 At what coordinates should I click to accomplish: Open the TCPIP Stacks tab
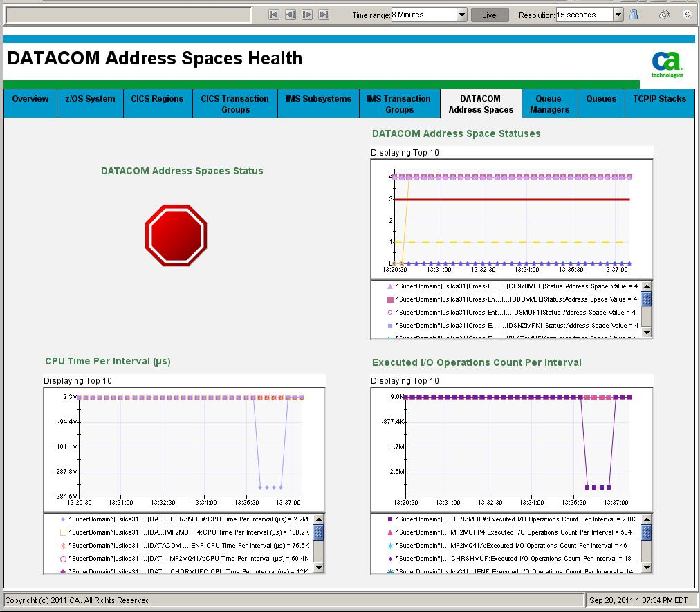659,104
